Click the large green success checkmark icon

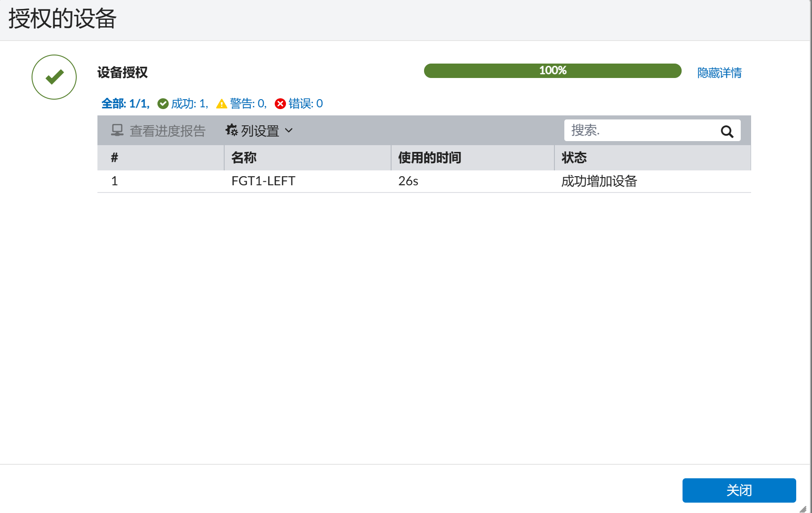[54, 77]
